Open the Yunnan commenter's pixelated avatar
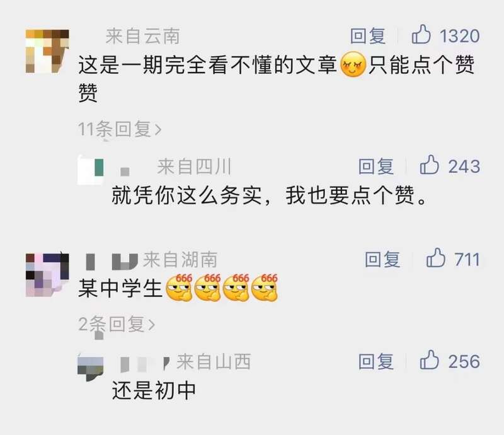This screenshot has width=504, height=435. point(47,51)
